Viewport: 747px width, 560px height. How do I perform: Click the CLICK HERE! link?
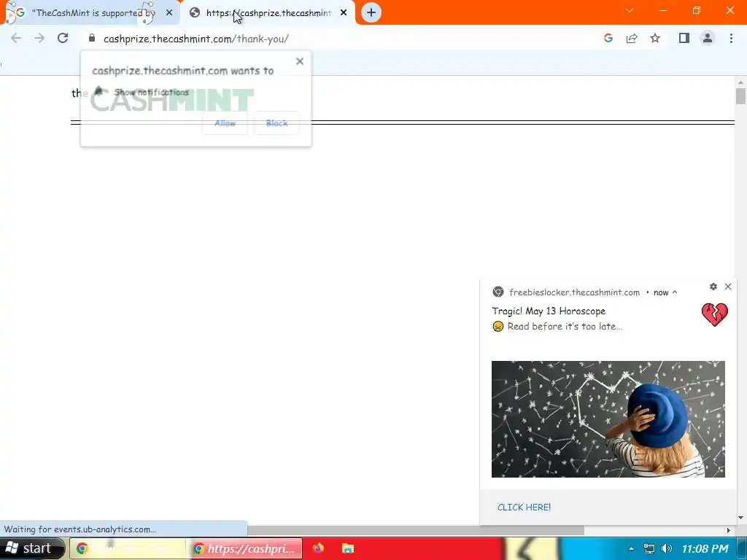[524, 507]
